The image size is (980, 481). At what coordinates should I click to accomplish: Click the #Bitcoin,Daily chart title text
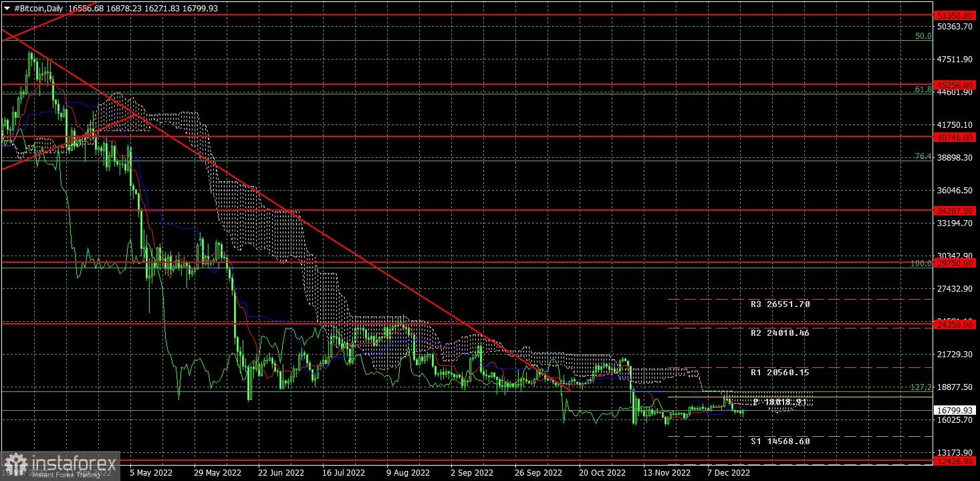[40, 8]
